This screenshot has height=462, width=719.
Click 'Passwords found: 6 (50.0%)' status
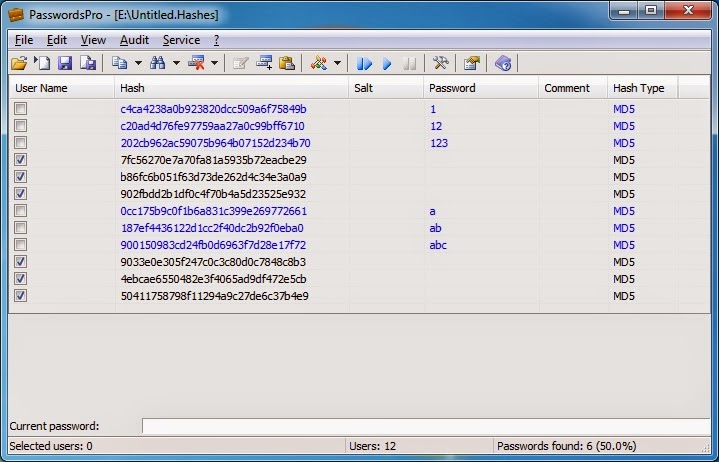pyautogui.click(x=567, y=446)
